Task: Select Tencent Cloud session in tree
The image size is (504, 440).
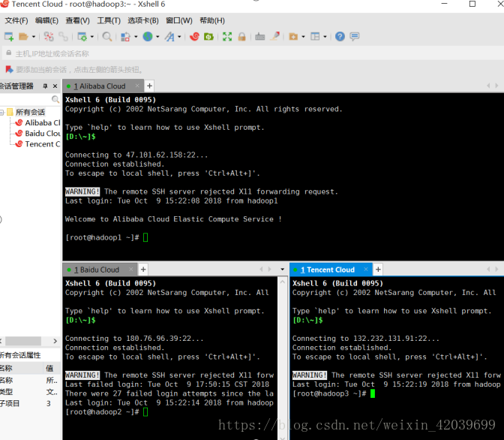Action: pyautogui.click(x=38, y=144)
